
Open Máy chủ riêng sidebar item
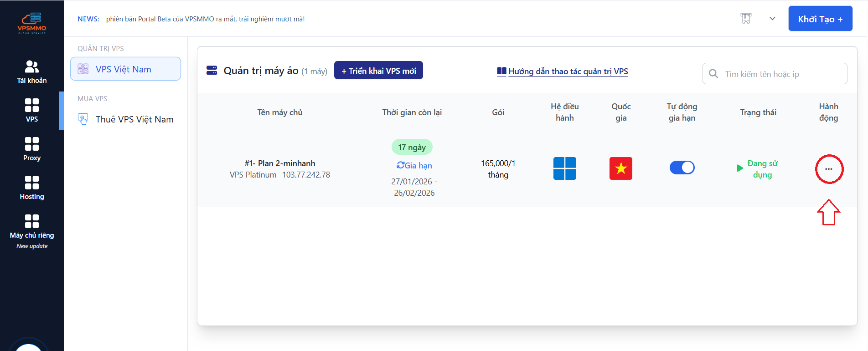coord(32,227)
